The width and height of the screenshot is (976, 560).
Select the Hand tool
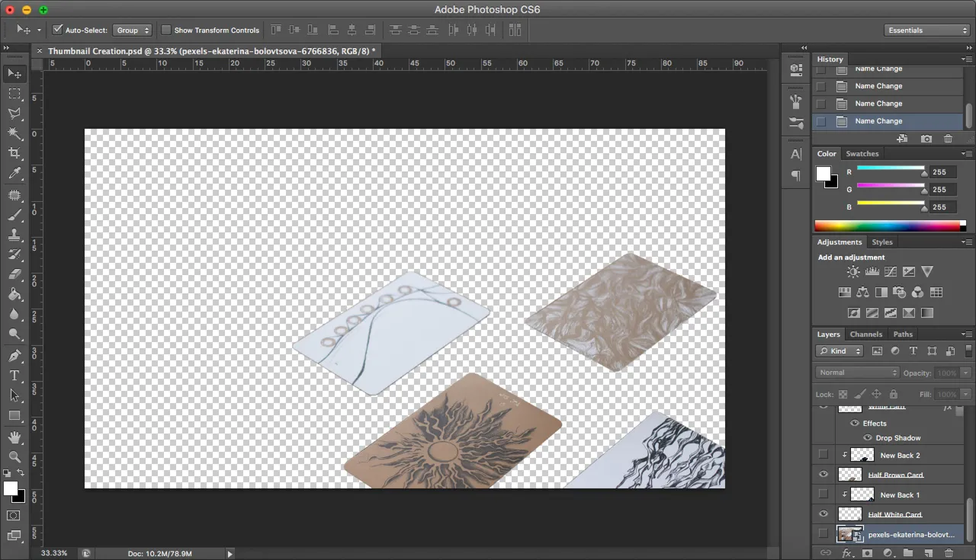coord(14,437)
